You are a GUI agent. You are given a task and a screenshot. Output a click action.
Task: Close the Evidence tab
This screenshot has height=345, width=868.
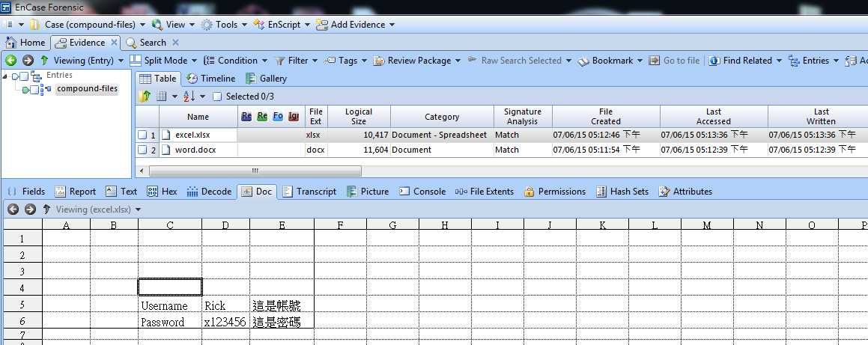pyautogui.click(x=114, y=43)
